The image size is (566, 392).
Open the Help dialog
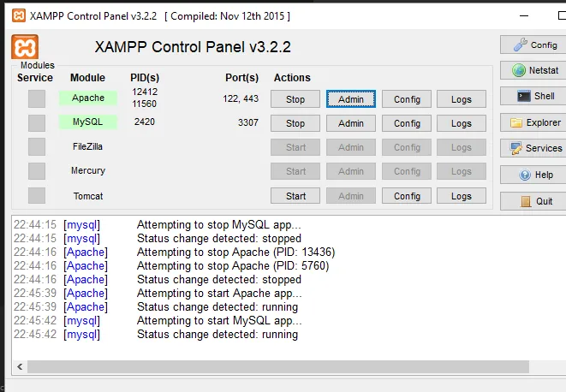pyautogui.click(x=533, y=175)
